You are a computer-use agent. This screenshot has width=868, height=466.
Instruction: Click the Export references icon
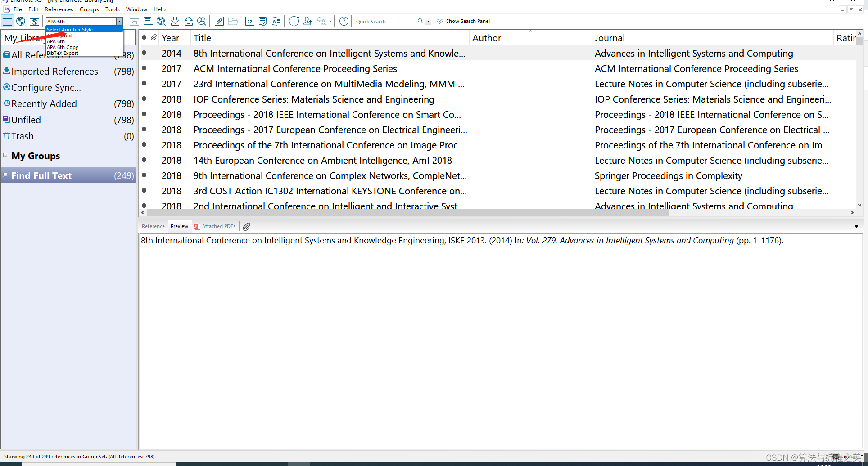click(x=189, y=21)
